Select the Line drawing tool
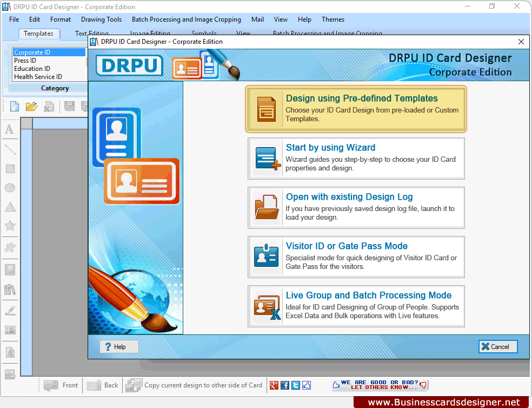 [10, 149]
